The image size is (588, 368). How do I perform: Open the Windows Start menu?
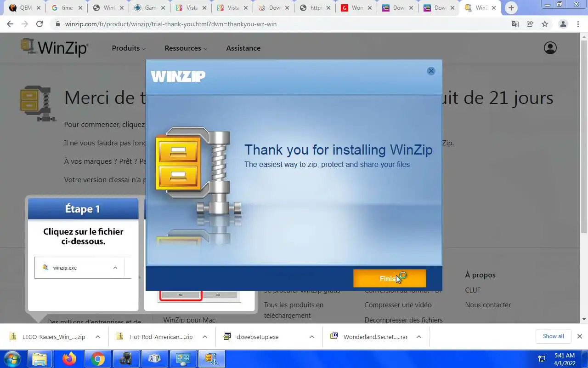tap(12, 359)
